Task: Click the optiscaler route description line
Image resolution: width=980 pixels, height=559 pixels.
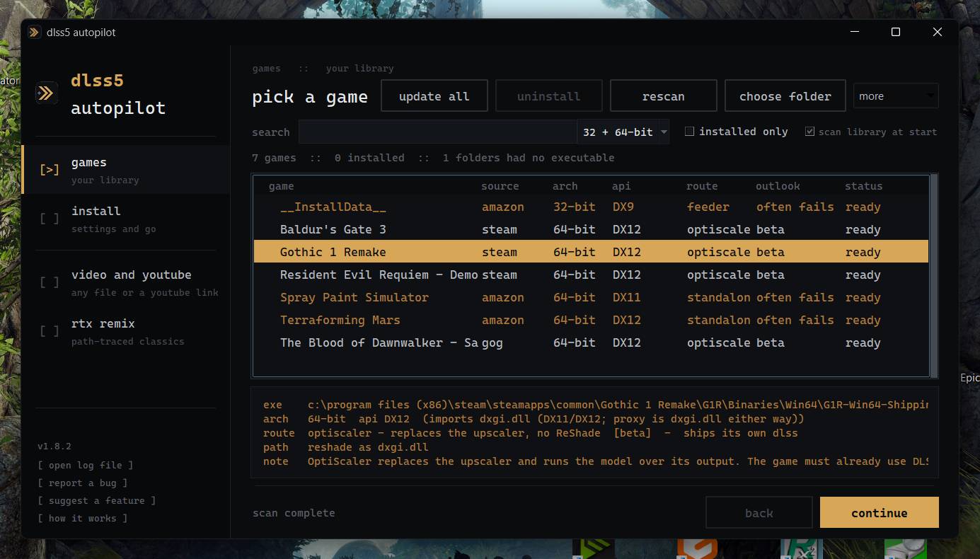Action: click(531, 433)
